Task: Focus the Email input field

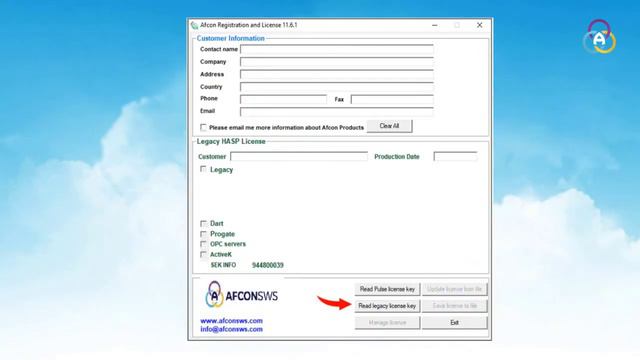Action: click(337, 111)
